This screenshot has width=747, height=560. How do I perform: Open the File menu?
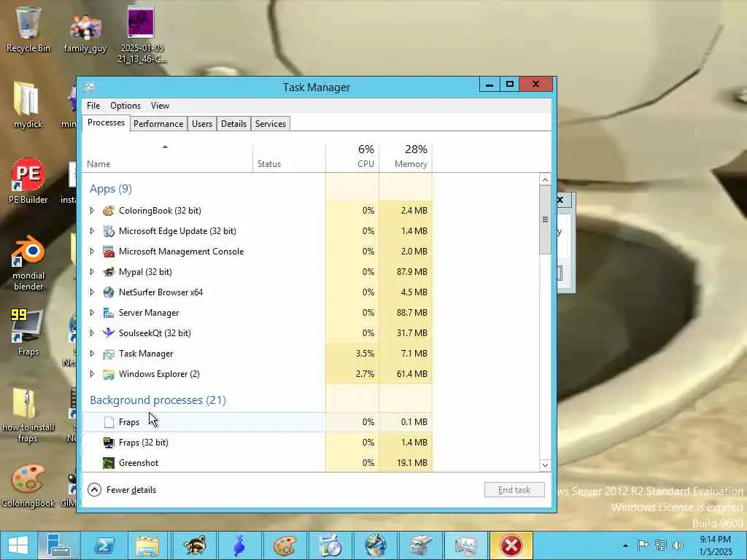pyautogui.click(x=93, y=106)
